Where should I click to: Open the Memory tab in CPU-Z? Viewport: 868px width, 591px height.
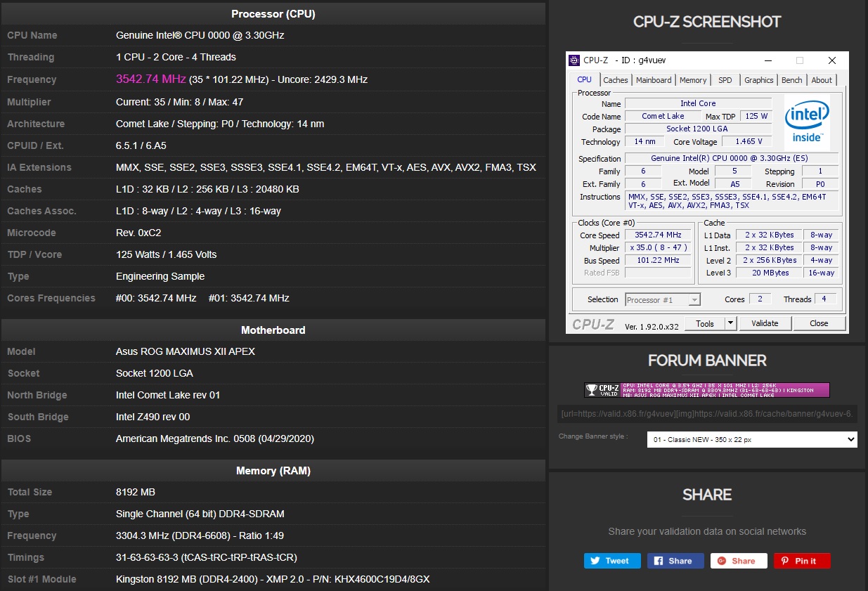tap(693, 80)
